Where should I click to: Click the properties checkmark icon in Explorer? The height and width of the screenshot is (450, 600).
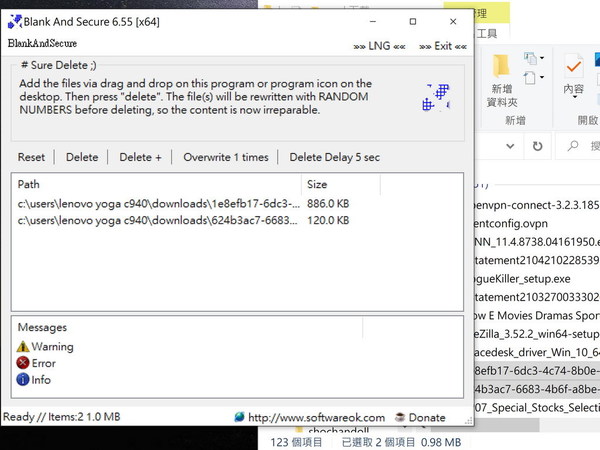coord(573,67)
